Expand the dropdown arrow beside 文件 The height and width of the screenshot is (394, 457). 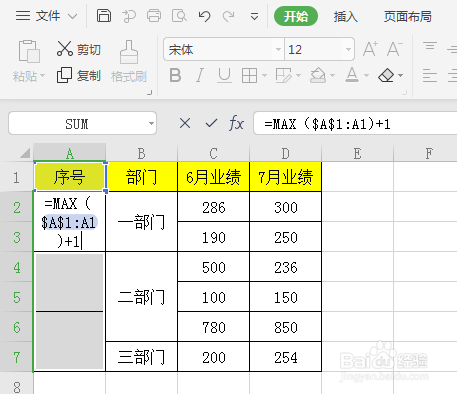[72, 16]
